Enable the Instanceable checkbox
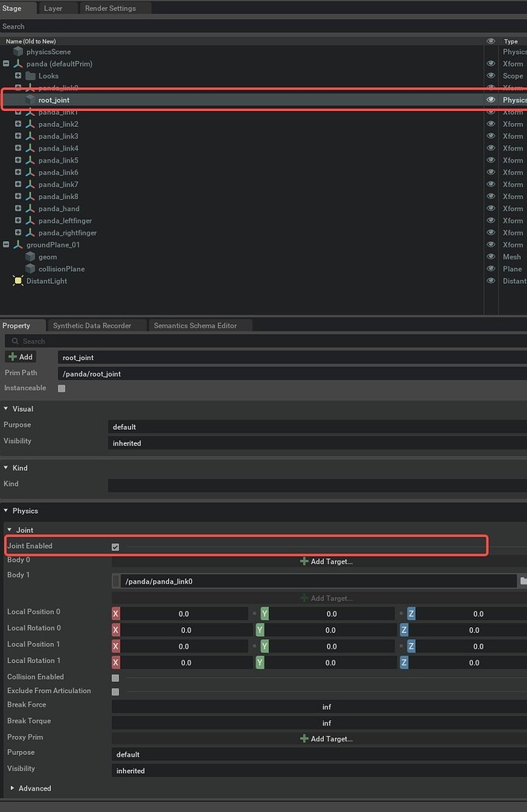This screenshot has width=527, height=812. 61,388
